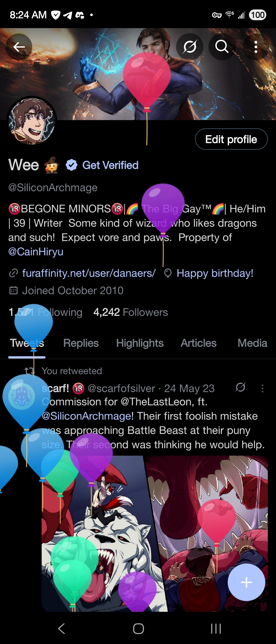The width and height of the screenshot is (276, 644).
Task: Switch to the Replies tab
Action: 81,343
